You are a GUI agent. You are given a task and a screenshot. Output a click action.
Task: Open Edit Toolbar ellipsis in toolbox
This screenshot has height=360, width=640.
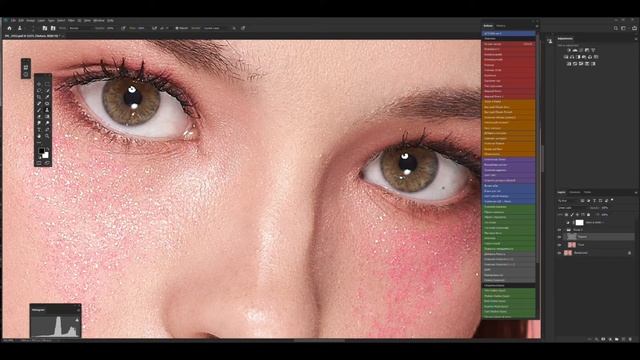[39, 142]
